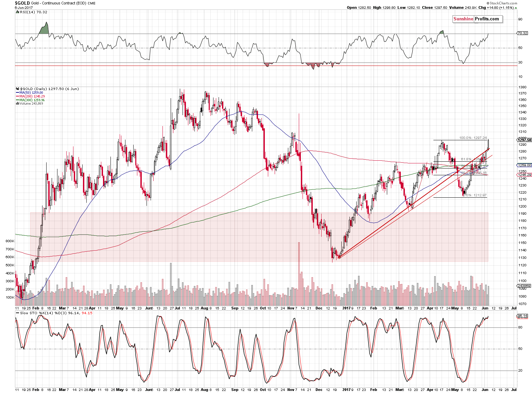
Task: Click the 80 level on the stochastic axis
Action: (x=520, y=327)
